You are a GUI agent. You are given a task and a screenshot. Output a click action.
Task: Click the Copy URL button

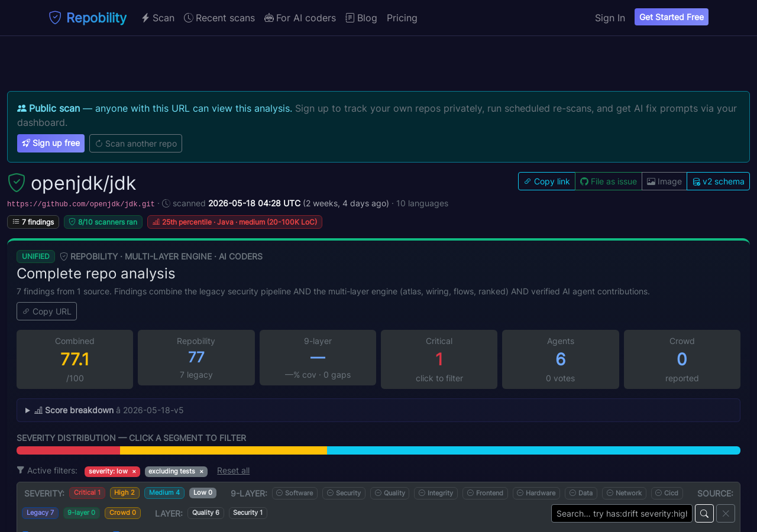point(47,312)
